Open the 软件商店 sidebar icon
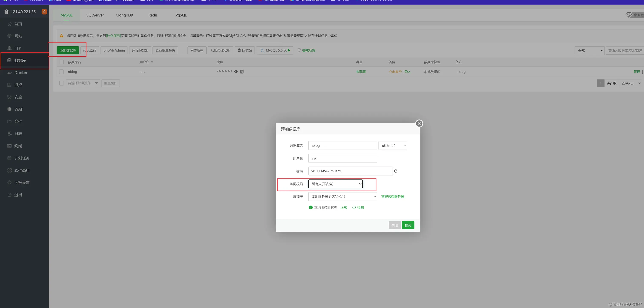The image size is (644, 308). 10,170
